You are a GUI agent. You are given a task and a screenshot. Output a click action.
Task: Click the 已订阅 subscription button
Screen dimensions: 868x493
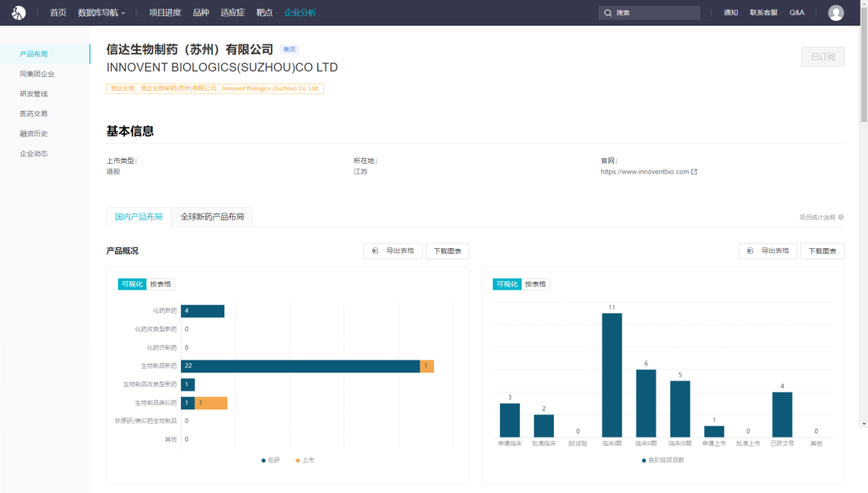(x=823, y=57)
